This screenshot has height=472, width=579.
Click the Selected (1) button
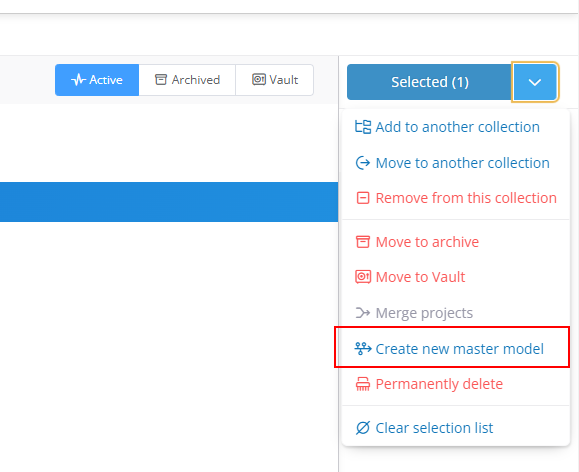point(429,82)
